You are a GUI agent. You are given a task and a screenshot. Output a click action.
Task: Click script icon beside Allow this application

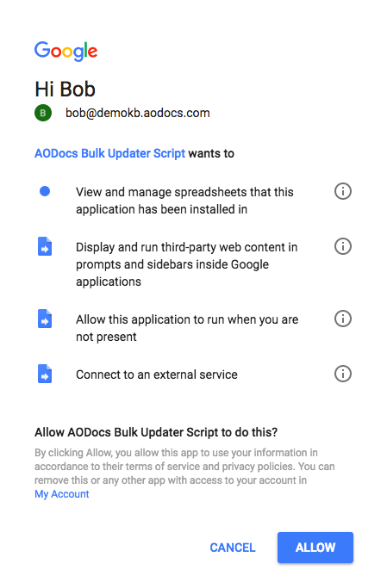pos(45,319)
